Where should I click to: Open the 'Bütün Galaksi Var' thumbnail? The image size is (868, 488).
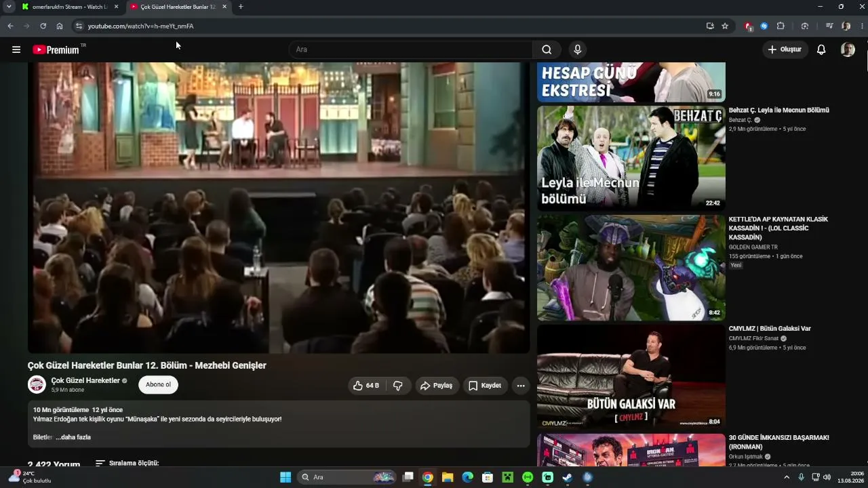631,377
